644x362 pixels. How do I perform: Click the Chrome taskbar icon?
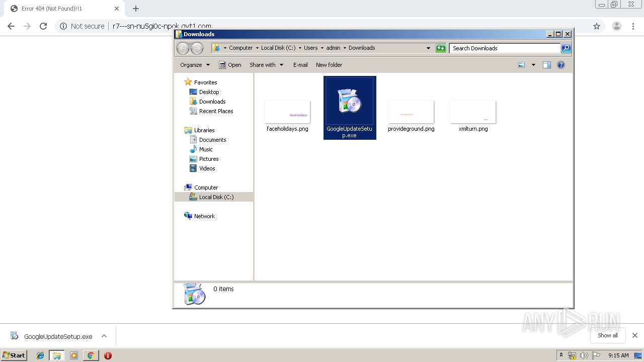pyautogui.click(x=91, y=355)
